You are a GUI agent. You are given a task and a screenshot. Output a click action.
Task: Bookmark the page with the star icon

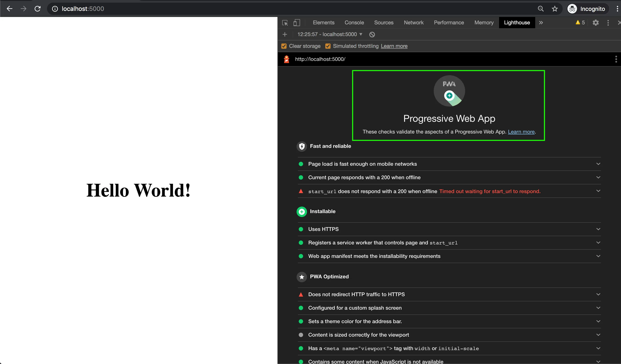pyautogui.click(x=554, y=9)
